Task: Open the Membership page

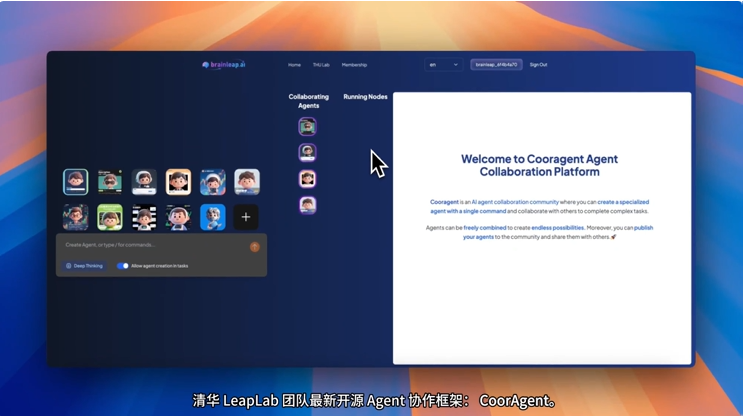Action: pos(354,65)
